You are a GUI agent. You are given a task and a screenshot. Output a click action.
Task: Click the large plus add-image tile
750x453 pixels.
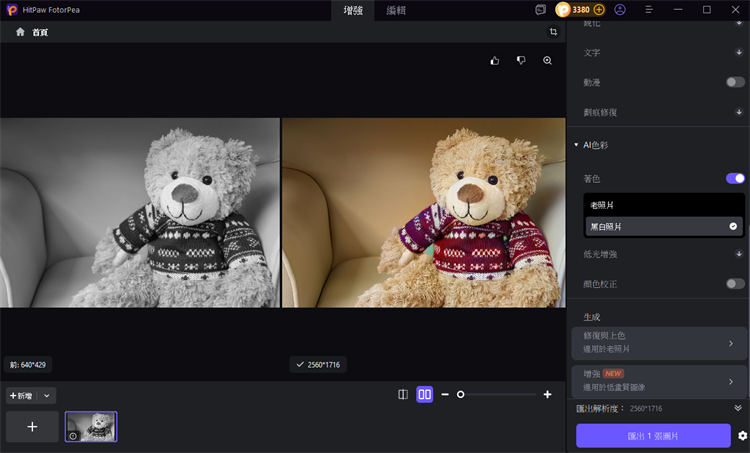click(x=32, y=426)
